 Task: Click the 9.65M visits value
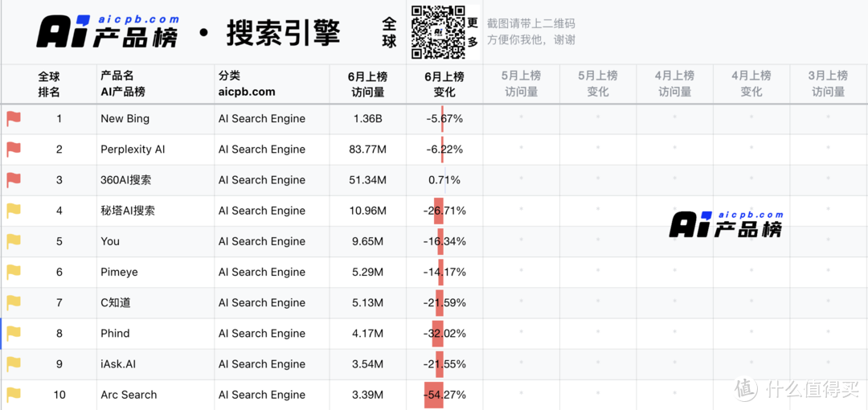(368, 241)
